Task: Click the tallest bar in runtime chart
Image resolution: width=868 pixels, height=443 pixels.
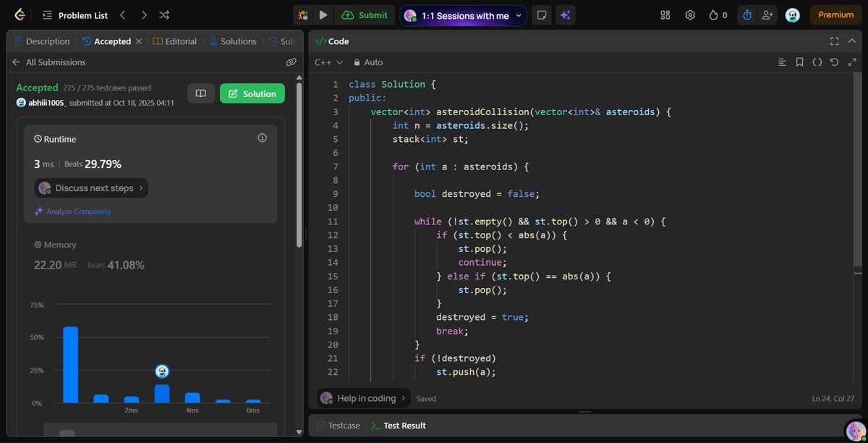Action: (70, 365)
